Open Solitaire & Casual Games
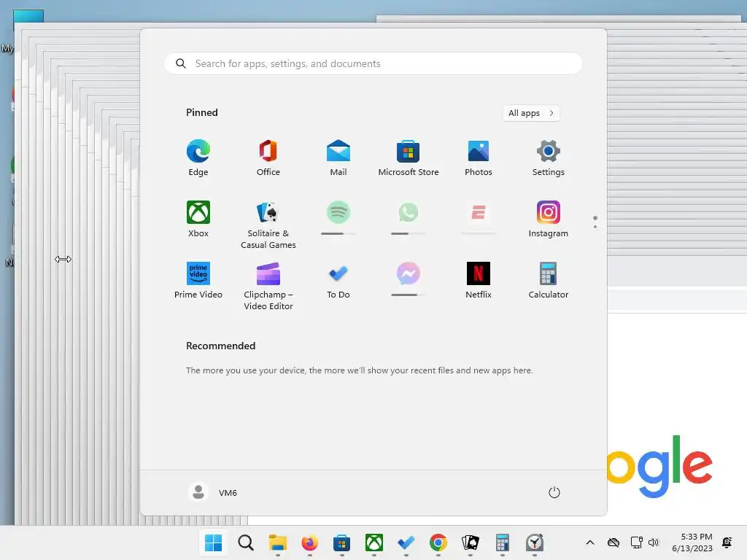Image resolution: width=747 pixels, height=560 pixels. pos(268,225)
